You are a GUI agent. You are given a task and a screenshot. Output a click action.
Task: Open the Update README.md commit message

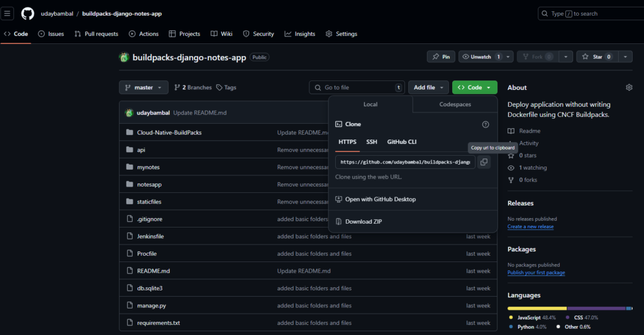199,113
